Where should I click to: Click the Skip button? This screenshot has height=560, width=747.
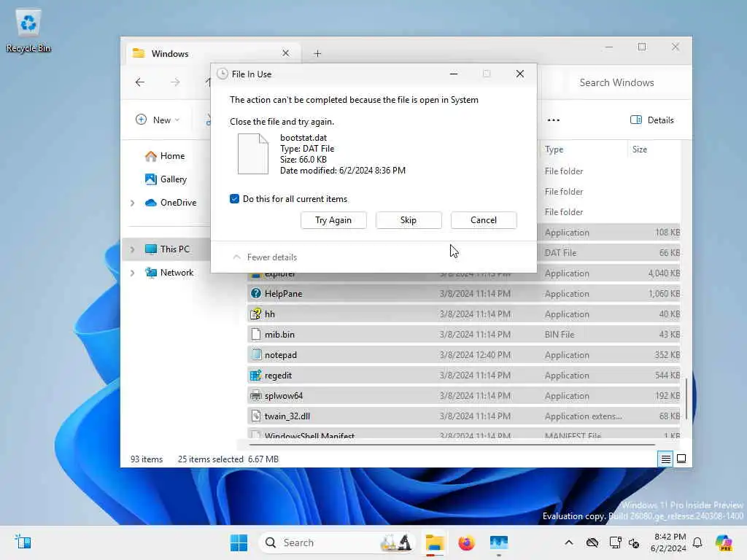point(409,220)
